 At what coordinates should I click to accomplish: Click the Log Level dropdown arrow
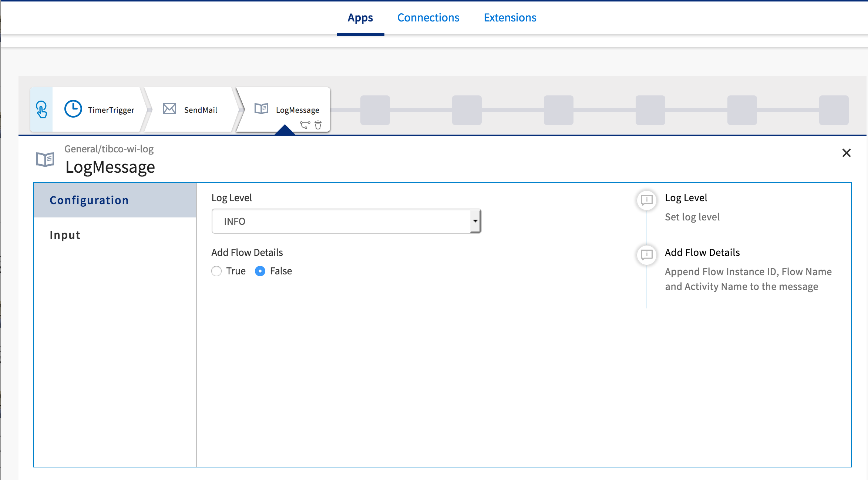click(x=475, y=221)
